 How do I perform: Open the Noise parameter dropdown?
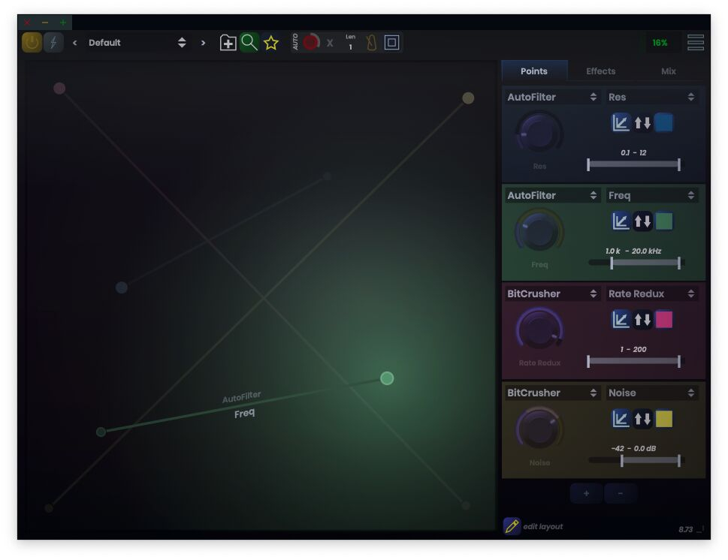651,393
